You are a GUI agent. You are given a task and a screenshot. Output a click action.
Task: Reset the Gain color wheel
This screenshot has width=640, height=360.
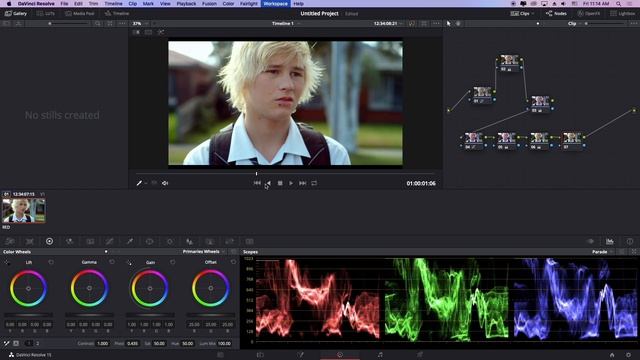(x=173, y=262)
